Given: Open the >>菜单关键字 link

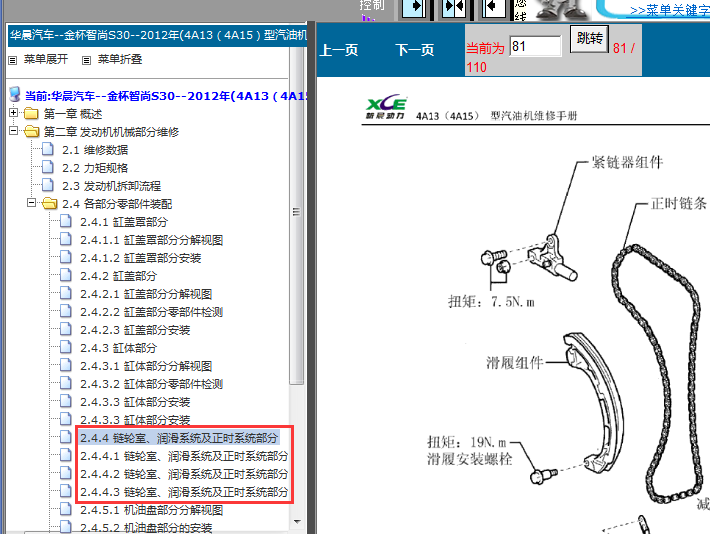Looking at the screenshot, I should pyautogui.click(x=669, y=10).
